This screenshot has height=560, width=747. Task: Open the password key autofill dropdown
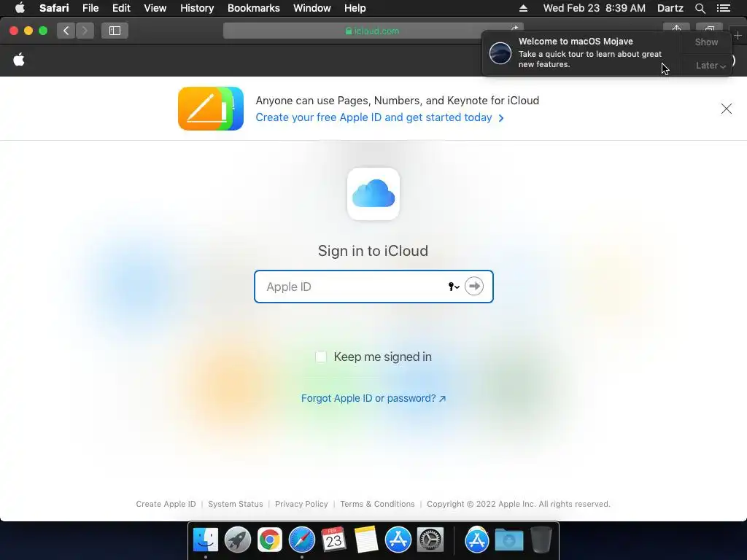coord(454,286)
